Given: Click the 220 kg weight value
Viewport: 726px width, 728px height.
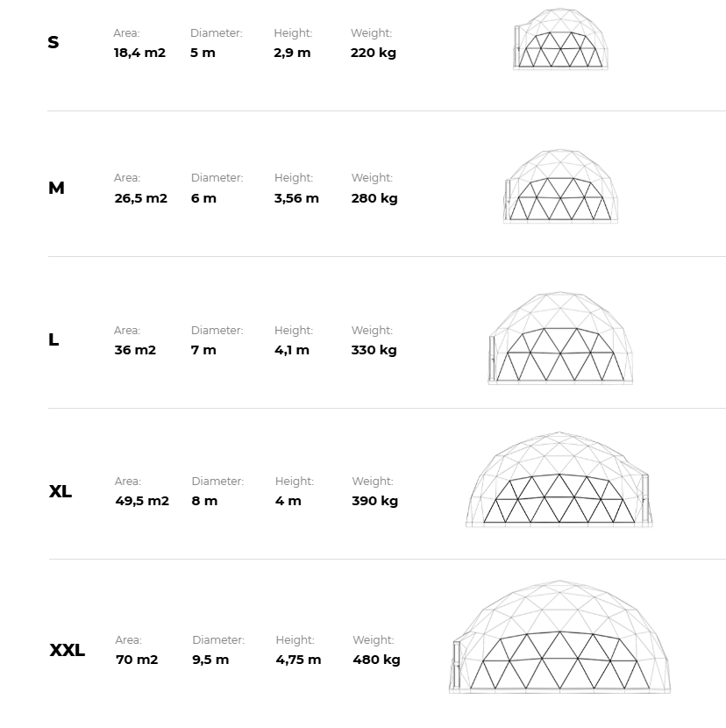Looking at the screenshot, I should tap(374, 53).
